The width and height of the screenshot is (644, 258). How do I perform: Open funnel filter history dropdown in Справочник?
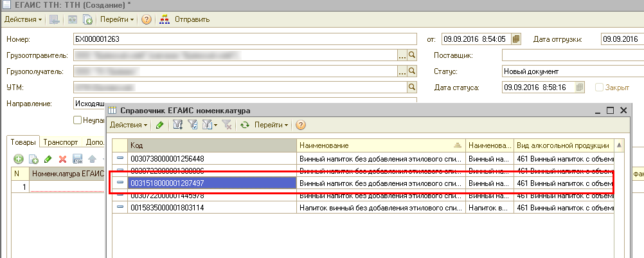(x=210, y=125)
